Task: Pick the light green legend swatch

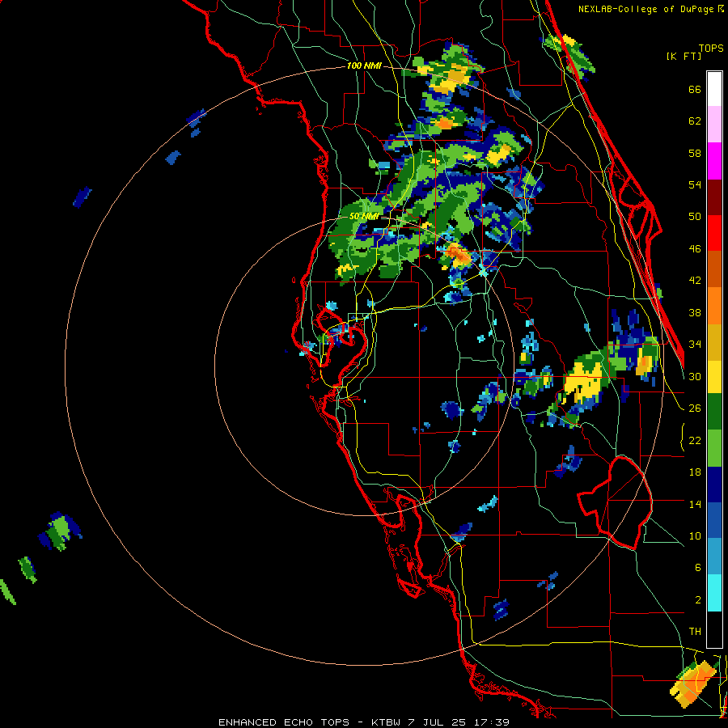Action: click(x=714, y=448)
